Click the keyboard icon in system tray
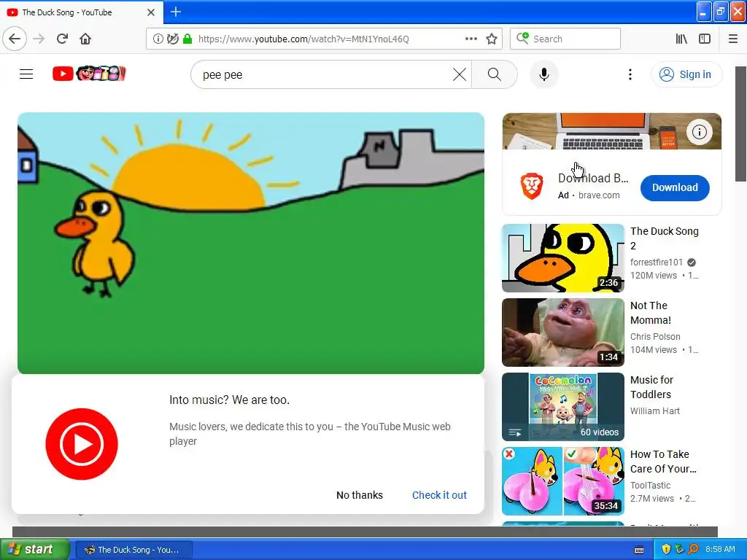 click(639, 550)
